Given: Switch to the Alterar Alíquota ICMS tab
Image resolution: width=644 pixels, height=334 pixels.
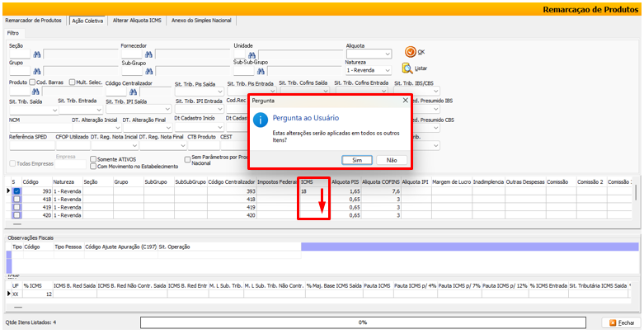Looking at the screenshot, I should [x=130, y=20].
